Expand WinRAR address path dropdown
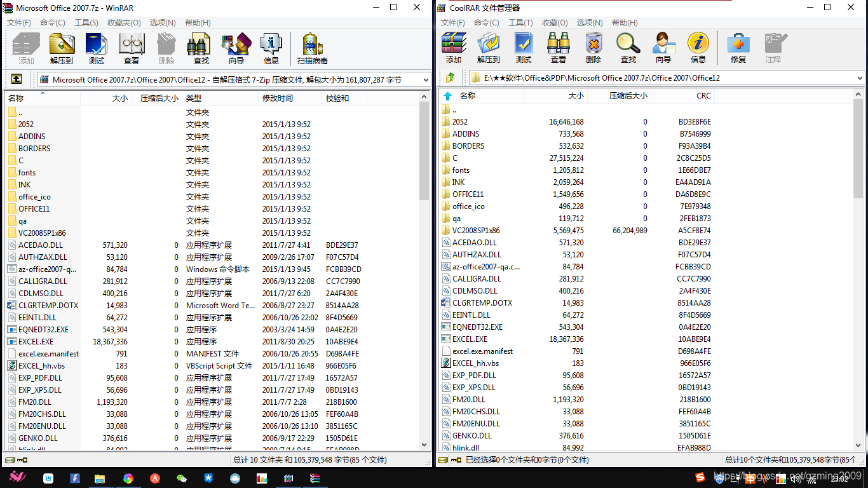868x488 pixels. (x=426, y=79)
